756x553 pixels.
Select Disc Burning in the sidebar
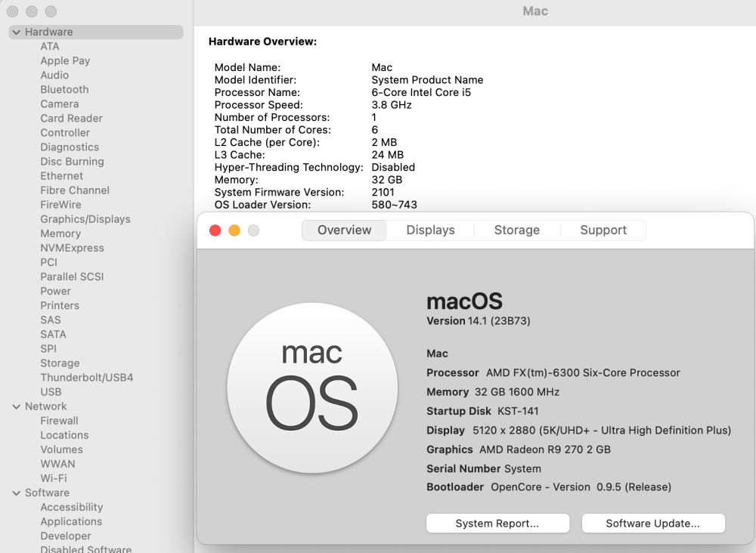click(x=72, y=162)
